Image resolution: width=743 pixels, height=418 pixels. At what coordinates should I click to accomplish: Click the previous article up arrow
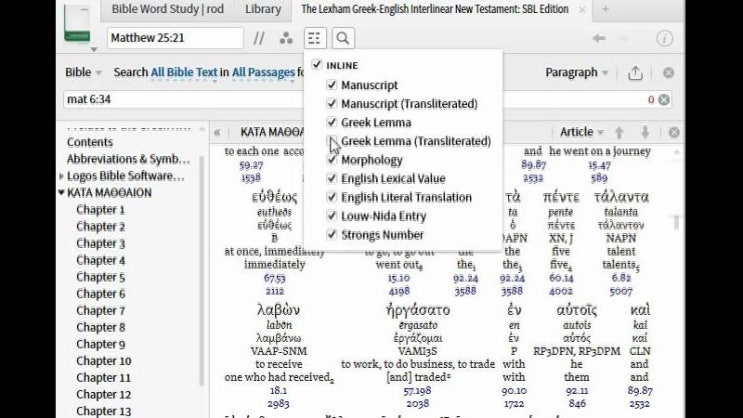(619, 132)
